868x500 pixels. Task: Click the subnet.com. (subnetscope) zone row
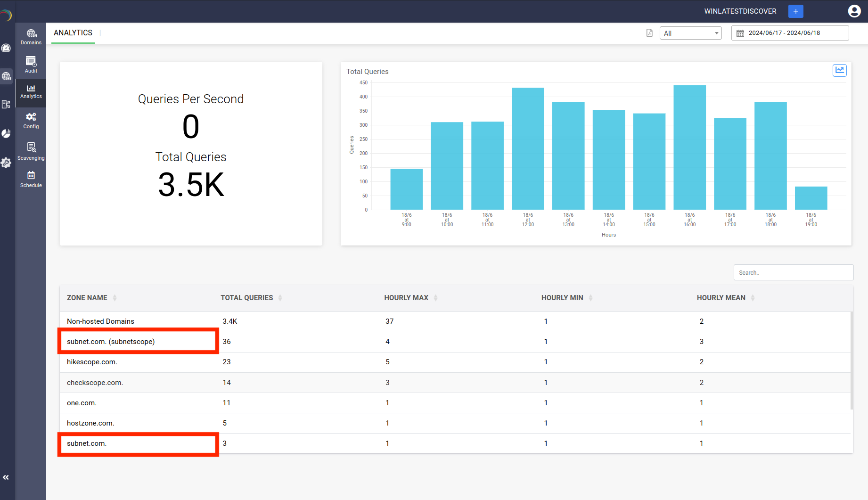111,342
